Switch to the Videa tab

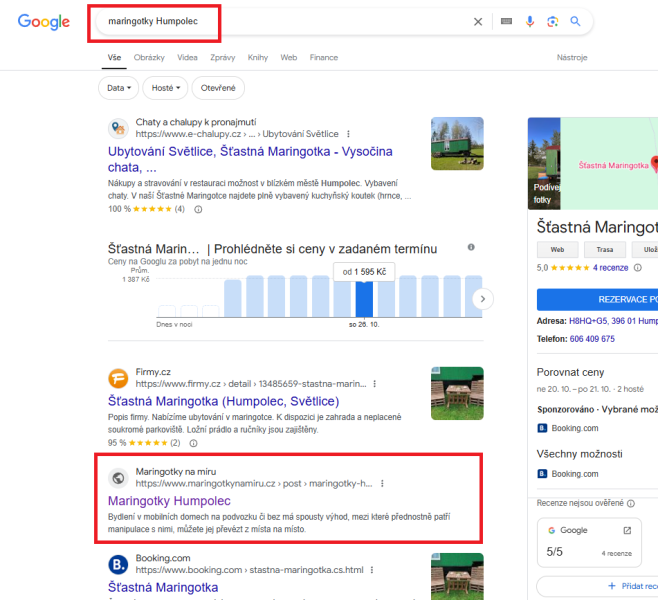click(x=187, y=57)
